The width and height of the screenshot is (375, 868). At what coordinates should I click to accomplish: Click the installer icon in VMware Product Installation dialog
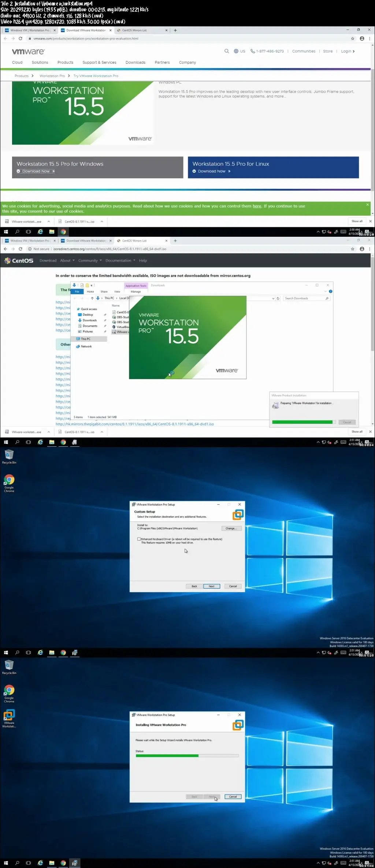tap(275, 405)
